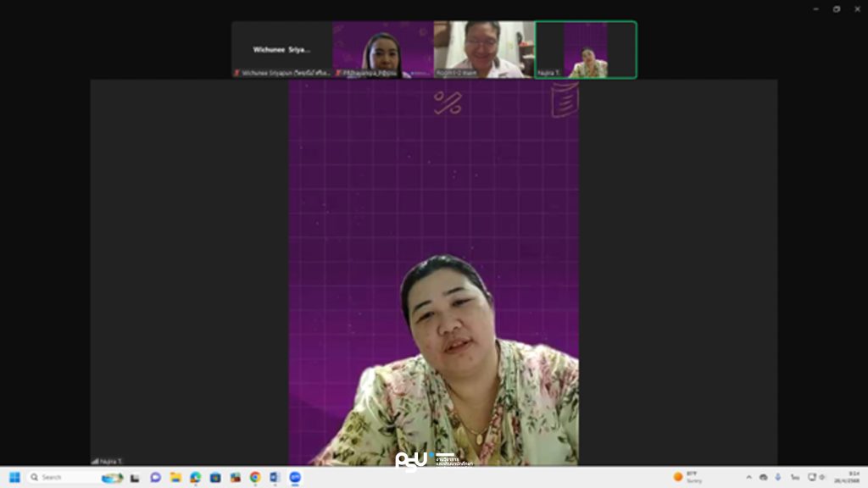Open the Photos app taskbar icon

coord(236,477)
